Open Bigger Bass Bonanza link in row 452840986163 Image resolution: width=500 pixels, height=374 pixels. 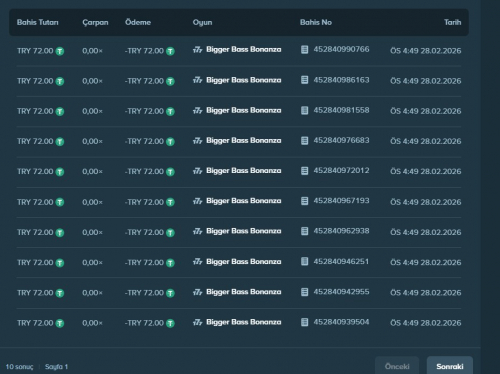pos(244,80)
